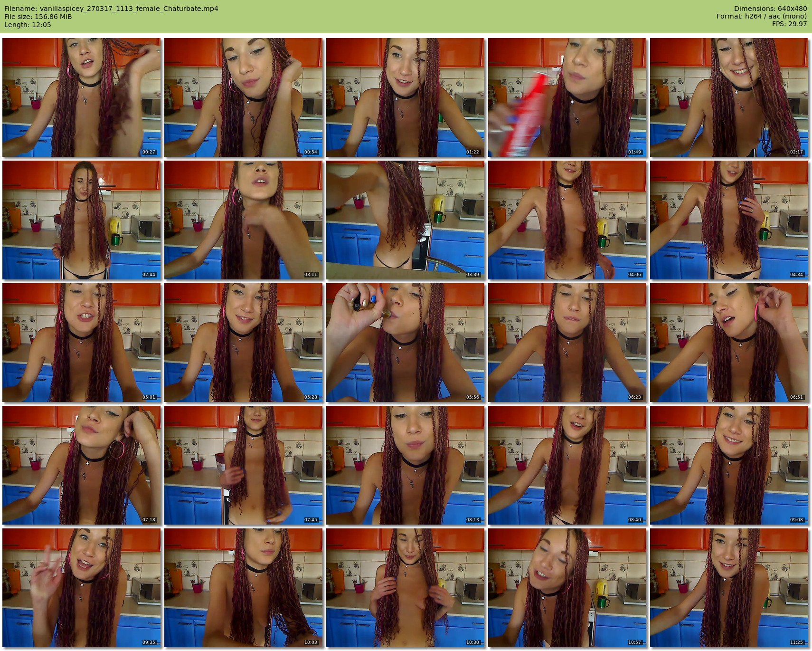Screen dimensions: 812x651
Task: Select the frame thumbnail marked 11:25
Action: pos(729,588)
